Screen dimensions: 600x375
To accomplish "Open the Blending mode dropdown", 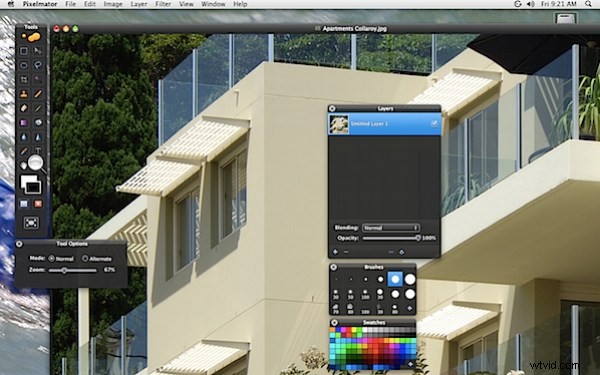I will click(x=391, y=228).
